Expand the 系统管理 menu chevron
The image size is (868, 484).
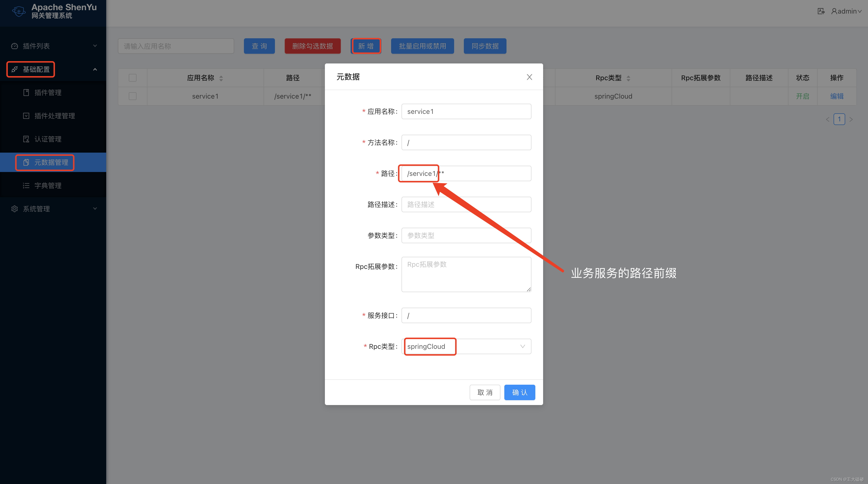point(95,209)
